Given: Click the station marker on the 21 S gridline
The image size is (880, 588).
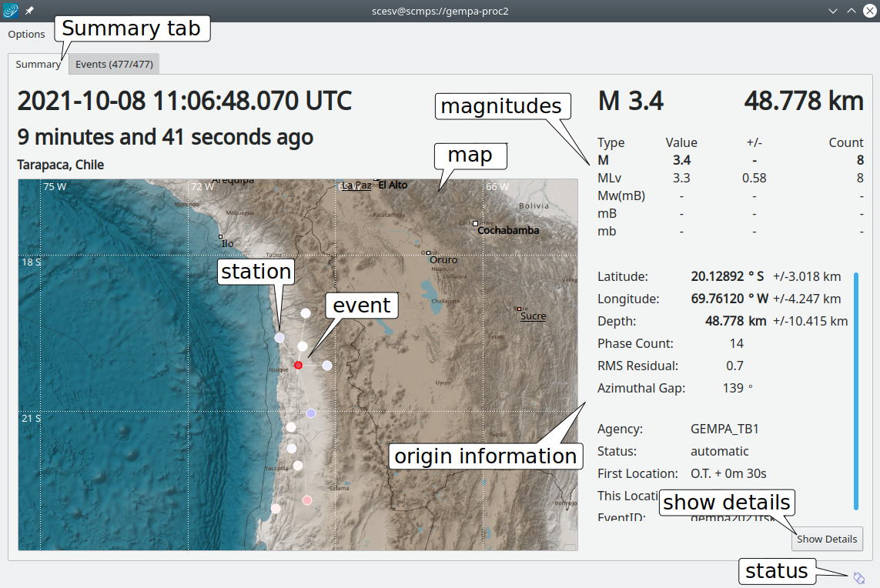Looking at the screenshot, I should (311, 413).
